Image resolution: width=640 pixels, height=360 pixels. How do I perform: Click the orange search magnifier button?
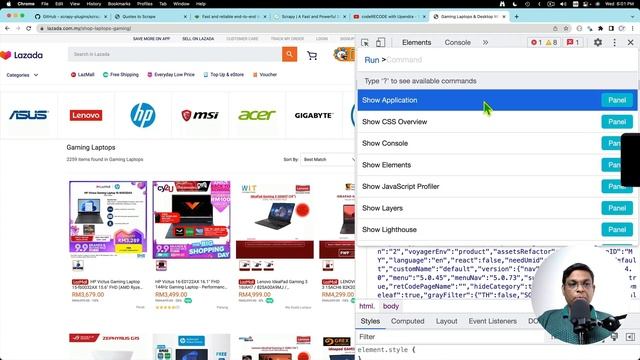[x=289, y=54]
